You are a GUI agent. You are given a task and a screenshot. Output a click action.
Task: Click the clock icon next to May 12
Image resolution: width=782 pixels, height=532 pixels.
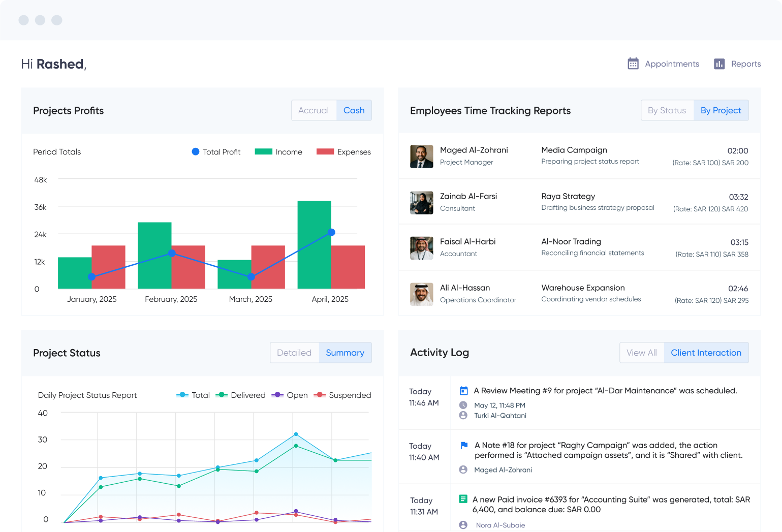click(x=463, y=405)
